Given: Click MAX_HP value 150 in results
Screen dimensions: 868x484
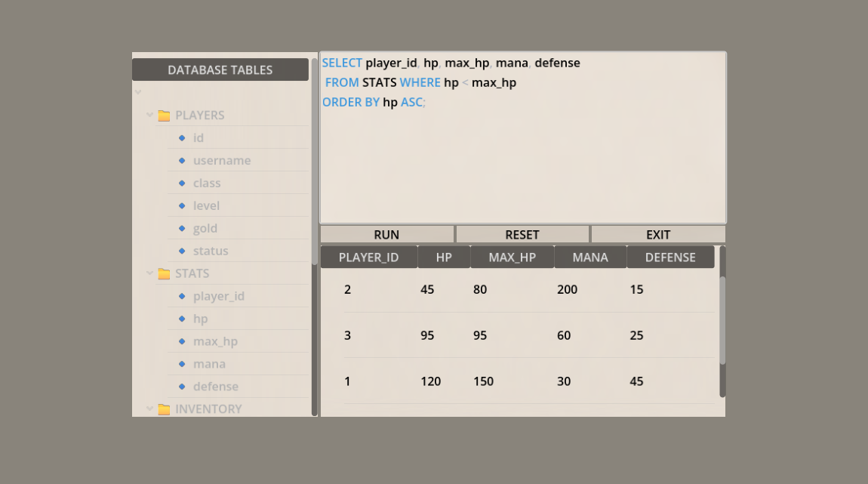Looking at the screenshot, I should click(483, 381).
